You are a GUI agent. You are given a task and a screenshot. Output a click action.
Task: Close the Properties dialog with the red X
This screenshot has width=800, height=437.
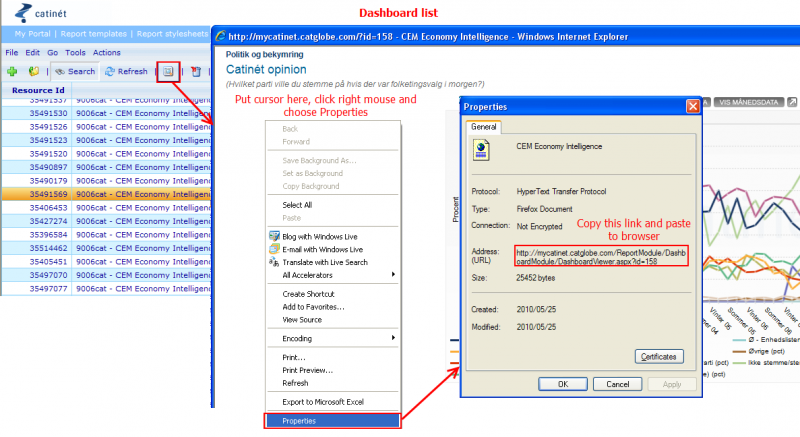coord(692,106)
